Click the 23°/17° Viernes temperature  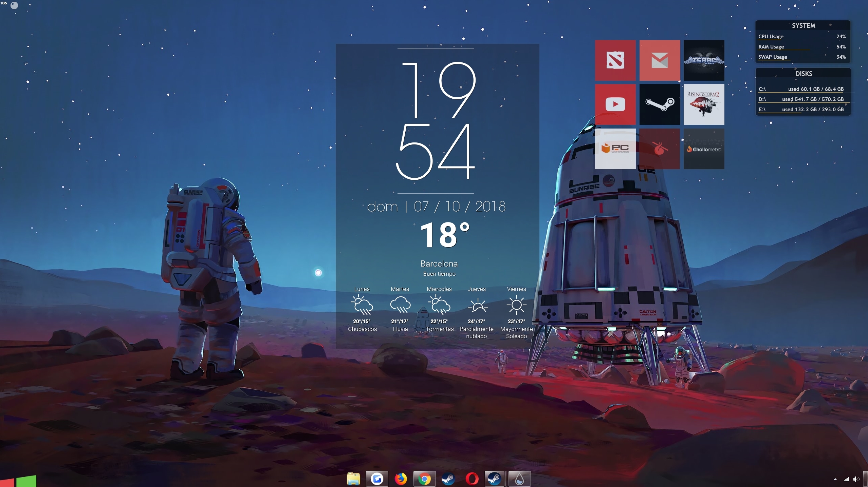coord(516,321)
